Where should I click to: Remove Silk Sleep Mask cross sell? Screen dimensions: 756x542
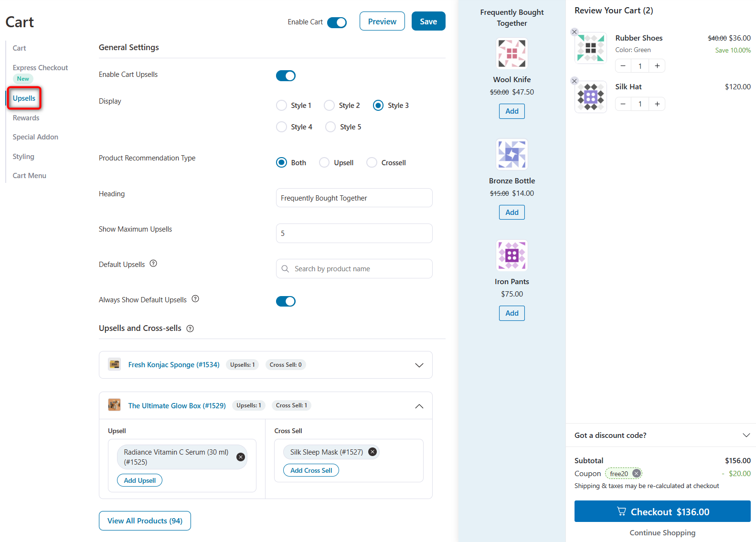pos(373,452)
